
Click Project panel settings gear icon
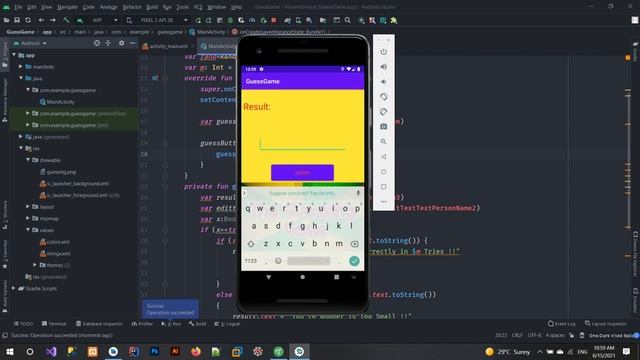pos(121,43)
